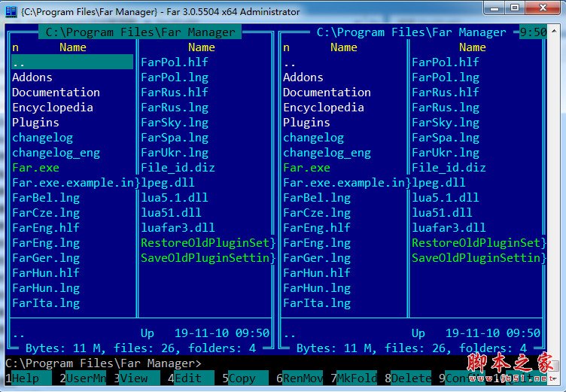This screenshot has width=566, height=392.
Task: Select lua51.dll in right panel
Action: (x=443, y=213)
